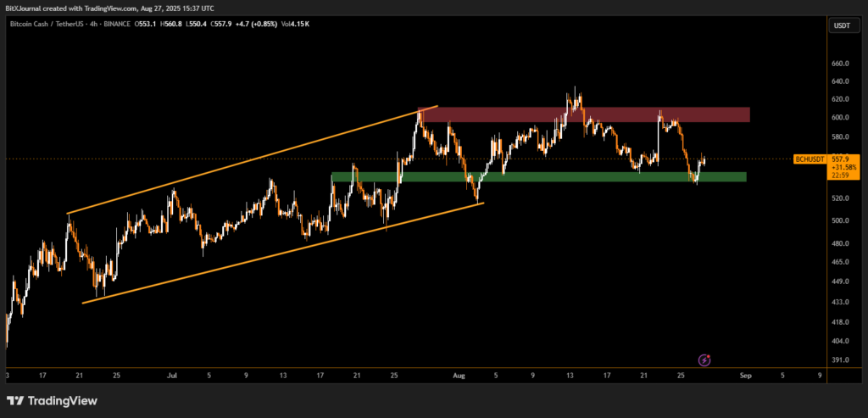Click the Sep label on time axis
This screenshot has width=868, height=418.
(x=745, y=374)
